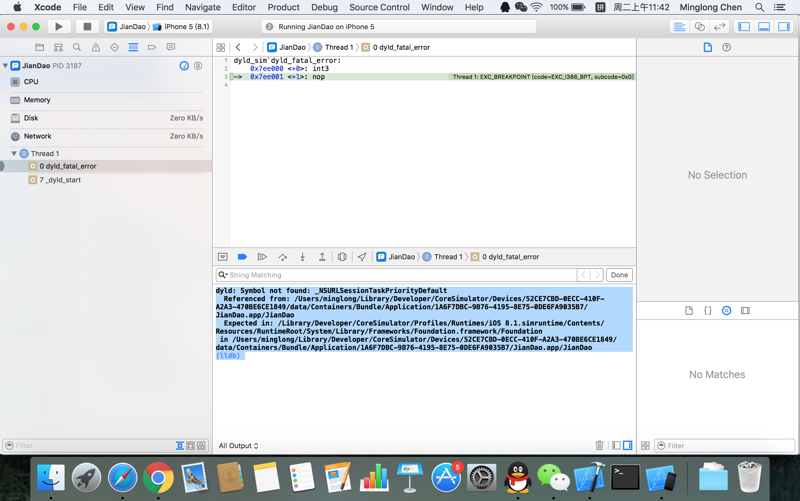This screenshot has height=501, width=800.
Task: Open the Navigate menu
Action: (203, 7)
